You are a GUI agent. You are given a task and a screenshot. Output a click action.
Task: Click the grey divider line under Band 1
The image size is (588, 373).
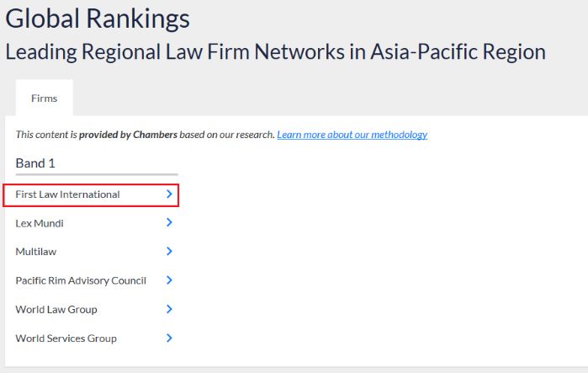point(97,174)
